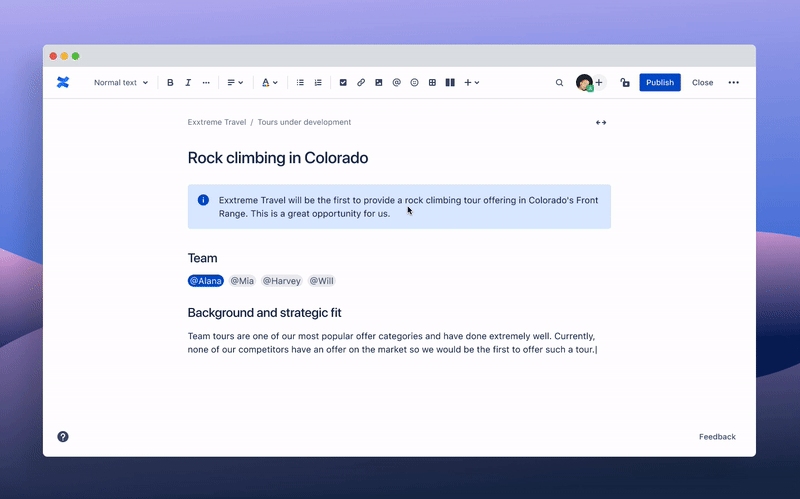Toggle bold formatting

[x=170, y=82]
